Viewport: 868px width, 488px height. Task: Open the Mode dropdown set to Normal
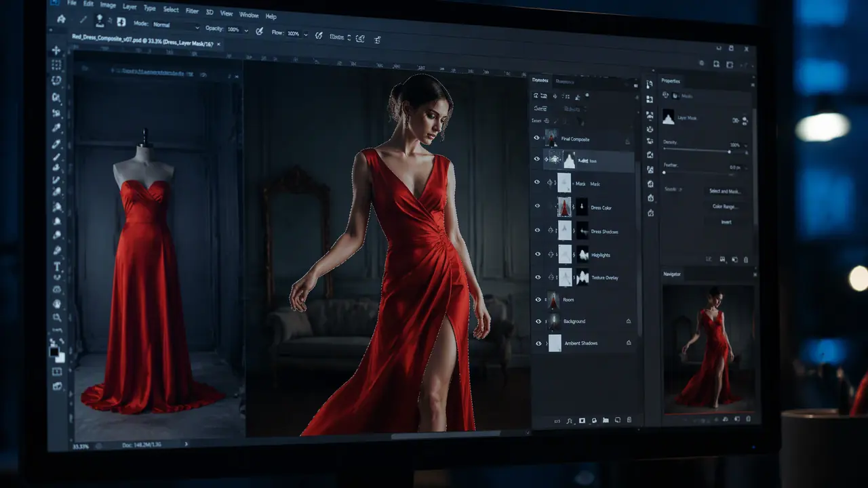click(x=176, y=25)
